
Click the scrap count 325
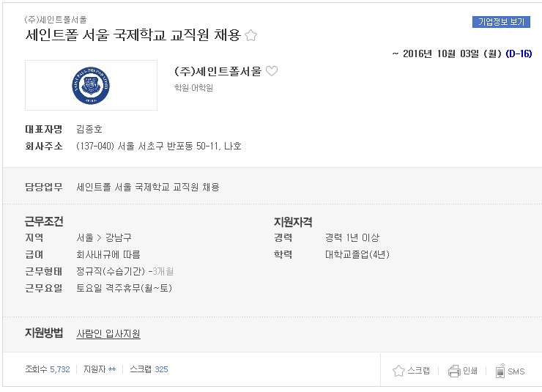pos(161,369)
